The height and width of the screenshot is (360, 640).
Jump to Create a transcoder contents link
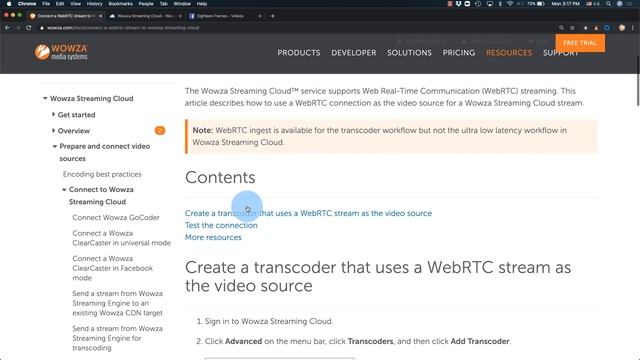pyautogui.click(x=308, y=213)
